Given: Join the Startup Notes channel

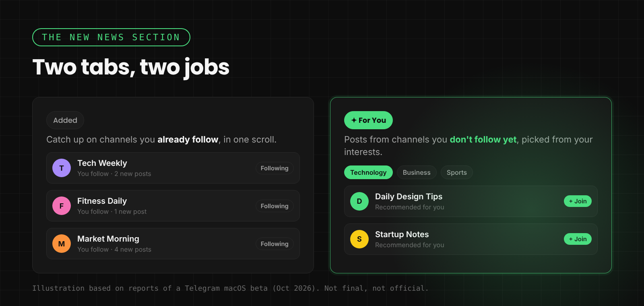Looking at the screenshot, I should pyautogui.click(x=578, y=239).
